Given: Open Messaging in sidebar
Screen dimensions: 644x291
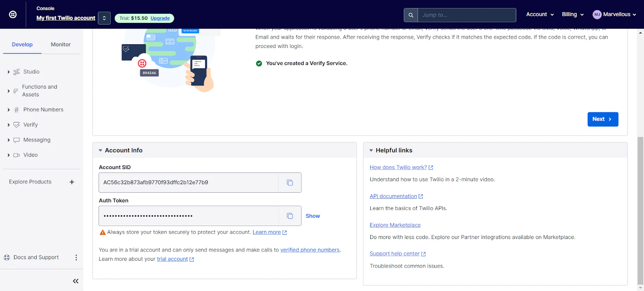Looking at the screenshot, I should click(37, 140).
